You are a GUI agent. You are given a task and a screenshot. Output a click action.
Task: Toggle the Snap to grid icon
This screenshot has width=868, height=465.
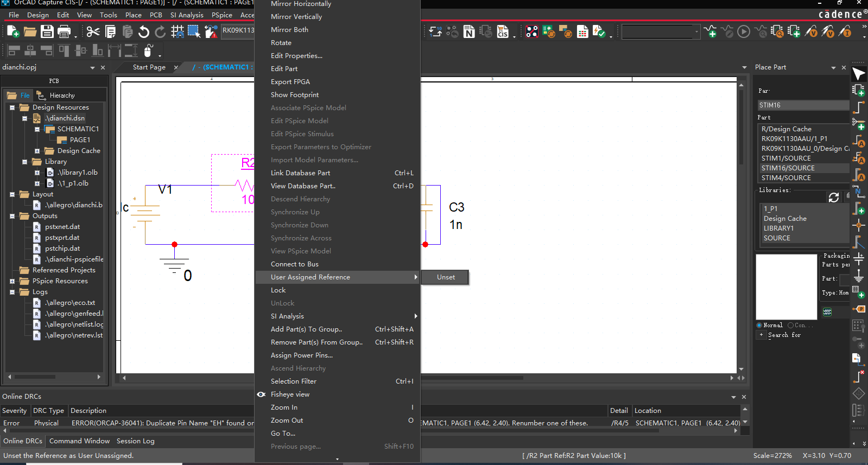click(x=177, y=31)
